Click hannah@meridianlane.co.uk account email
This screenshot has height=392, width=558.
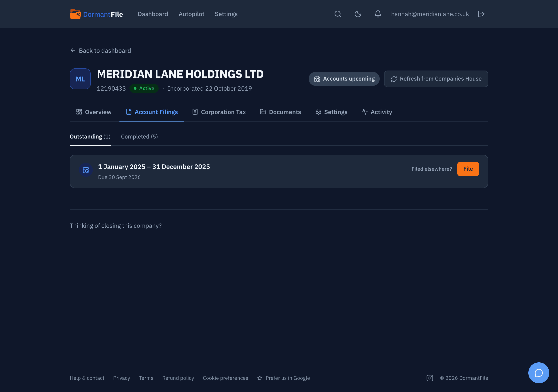(x=430, y=14)
